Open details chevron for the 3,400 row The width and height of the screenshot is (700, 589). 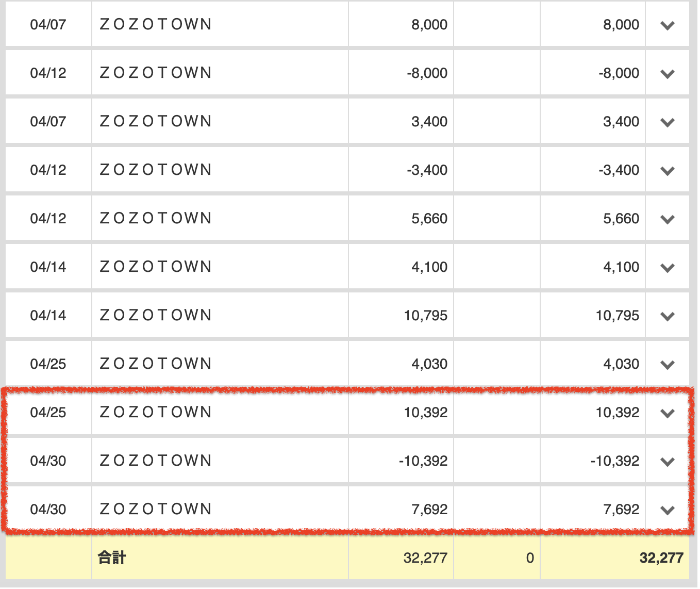tap(668, 122)
